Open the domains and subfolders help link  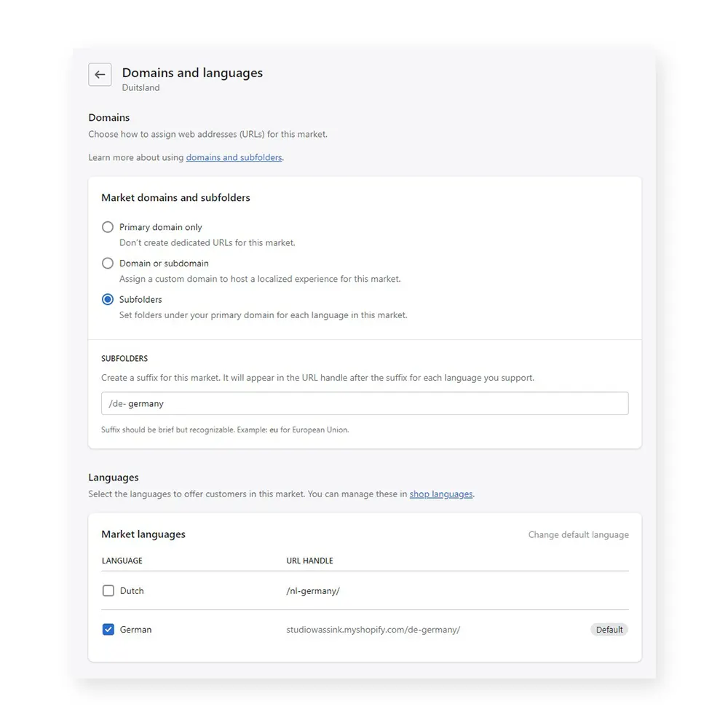(234, 157)
